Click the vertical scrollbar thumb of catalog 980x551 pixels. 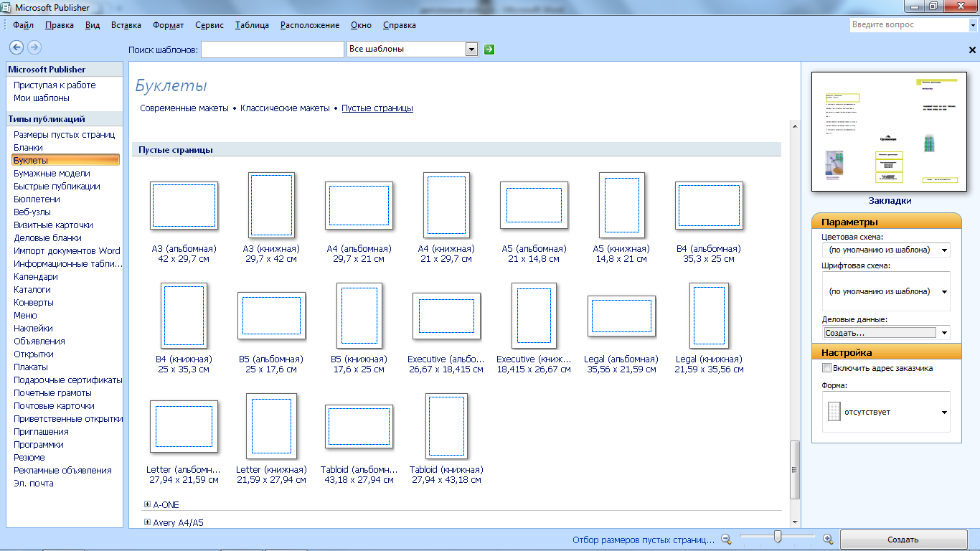click(794, 470)
